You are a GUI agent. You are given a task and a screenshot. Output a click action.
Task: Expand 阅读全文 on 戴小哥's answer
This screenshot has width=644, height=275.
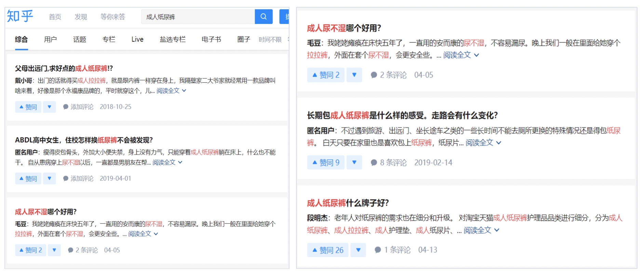pyautogui.click(x=171, y=91)
